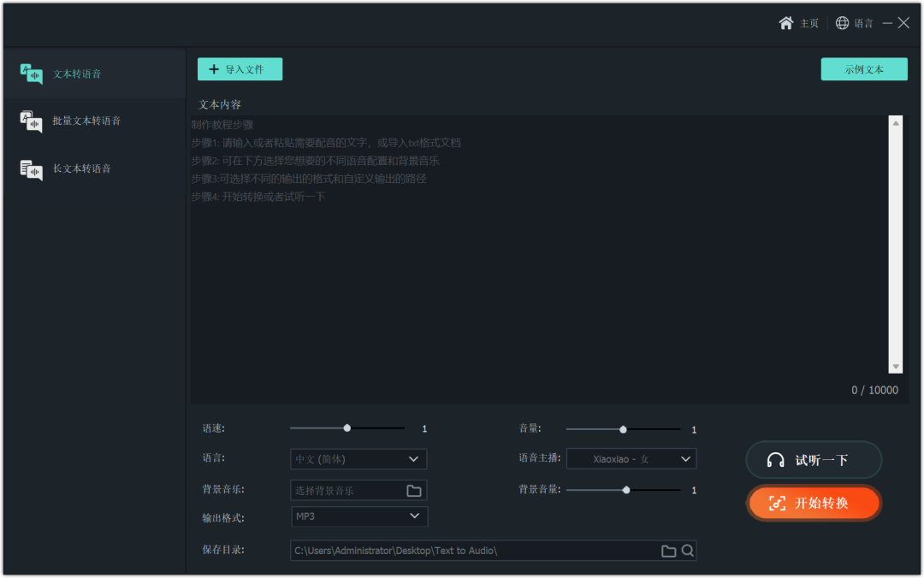Select 文本转语音 tab label

(x=77, y=74)
